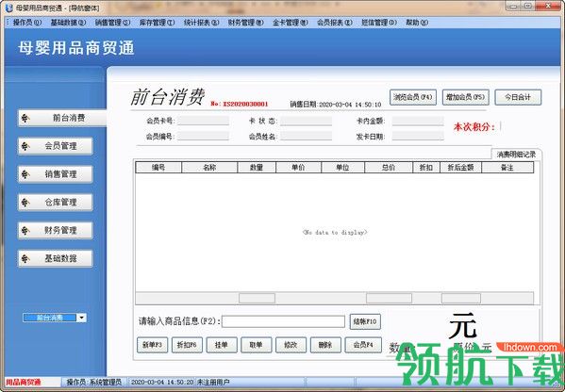Viewport: 565px width, 392px height.
Task: Open 销售管理 sidebar button
Action: [55, 174]
